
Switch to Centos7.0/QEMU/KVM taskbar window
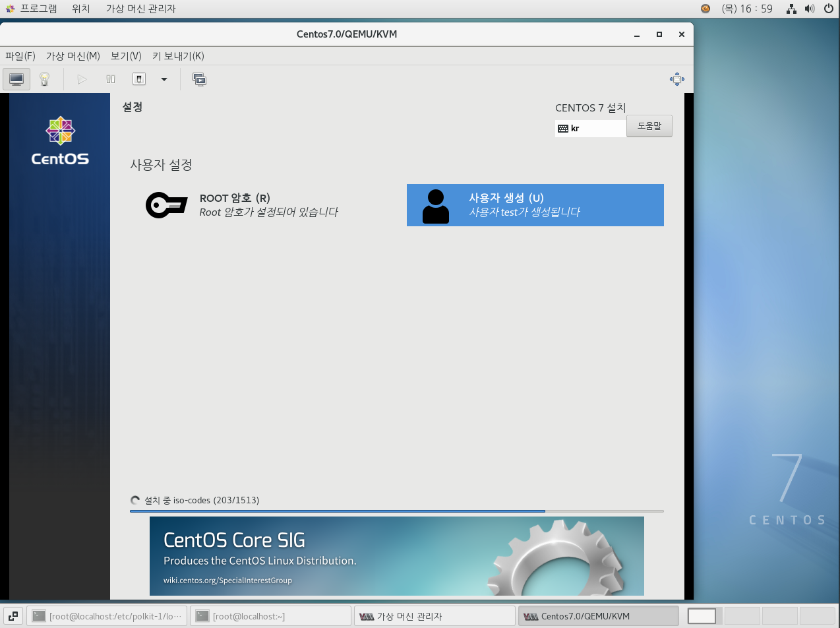599,616
